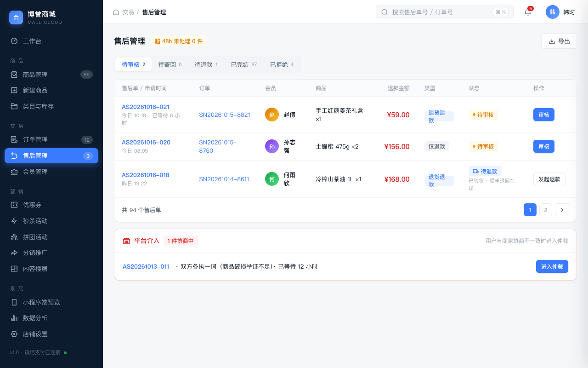Open arbitration case AS20261013-011
This screenshot has height=368, width=588.
coord(146,267)
